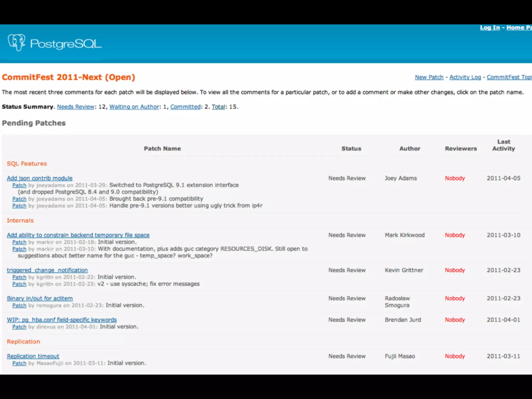Open markir's Patch link dated 2011-03-10
The height and width of the screenshot is (399, 532).
coord(19,249)
